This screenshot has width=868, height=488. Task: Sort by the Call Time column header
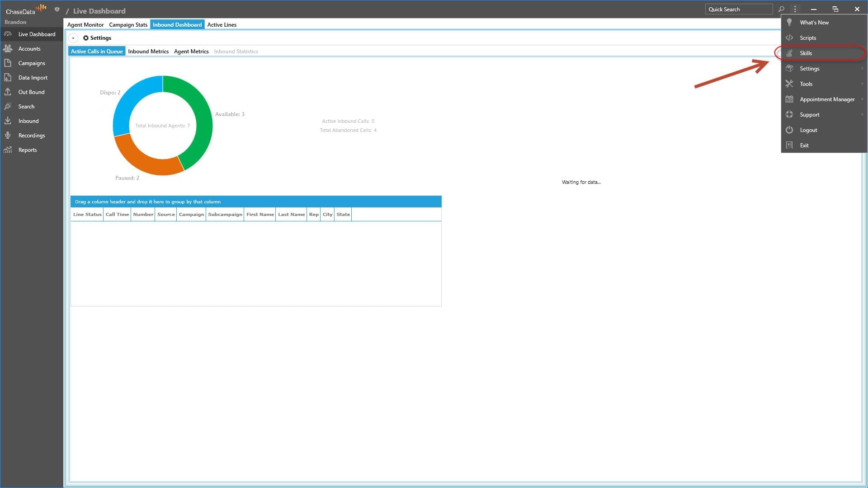(x=117, y=214)
